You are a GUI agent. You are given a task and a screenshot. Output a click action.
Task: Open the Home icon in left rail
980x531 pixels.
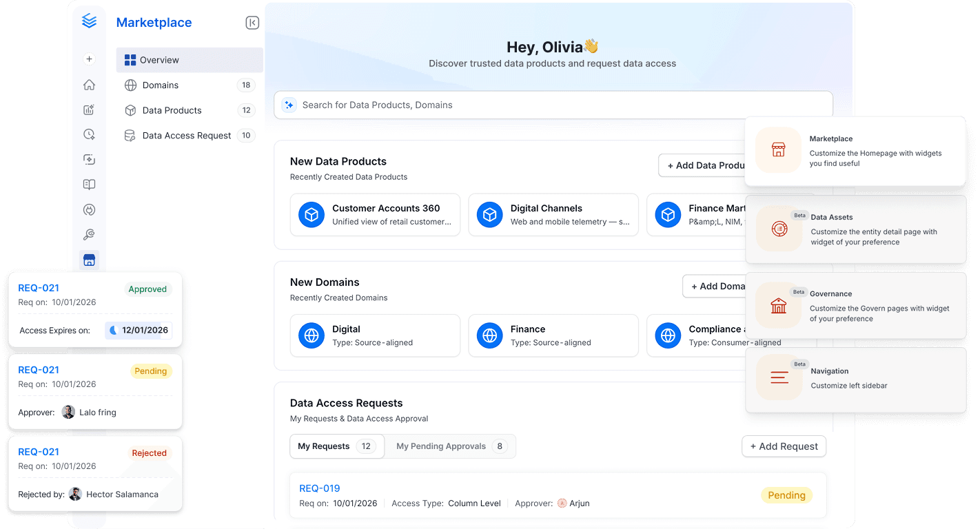[89, 85]
